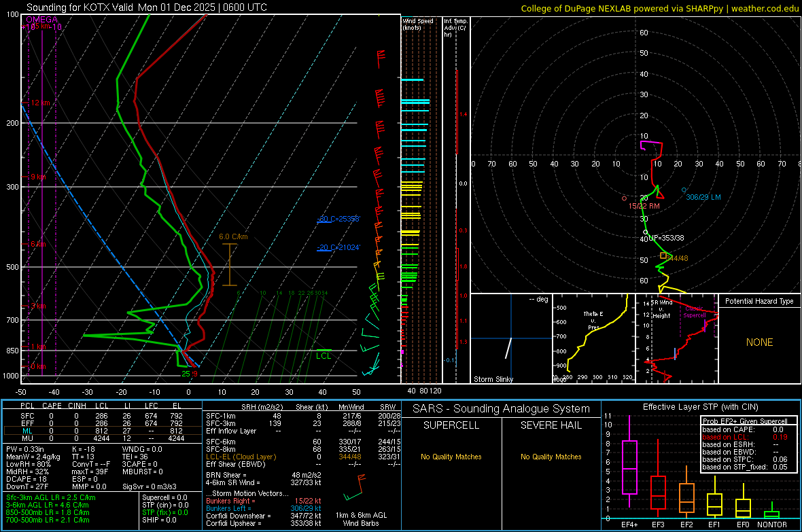Click the '1km & 6km AGL Wind Barbs' caption
The width and height of the screenshot is (802, 532).
(361, 519)
